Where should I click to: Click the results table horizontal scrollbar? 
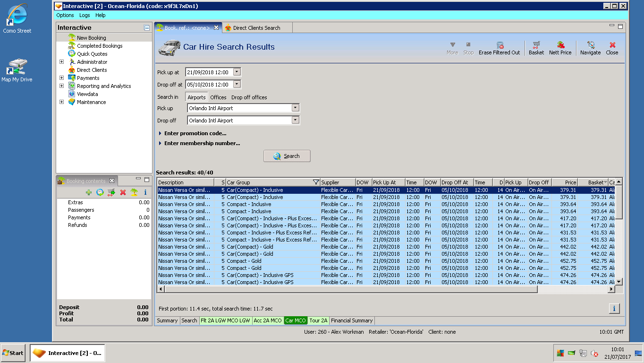coord(349,289)
